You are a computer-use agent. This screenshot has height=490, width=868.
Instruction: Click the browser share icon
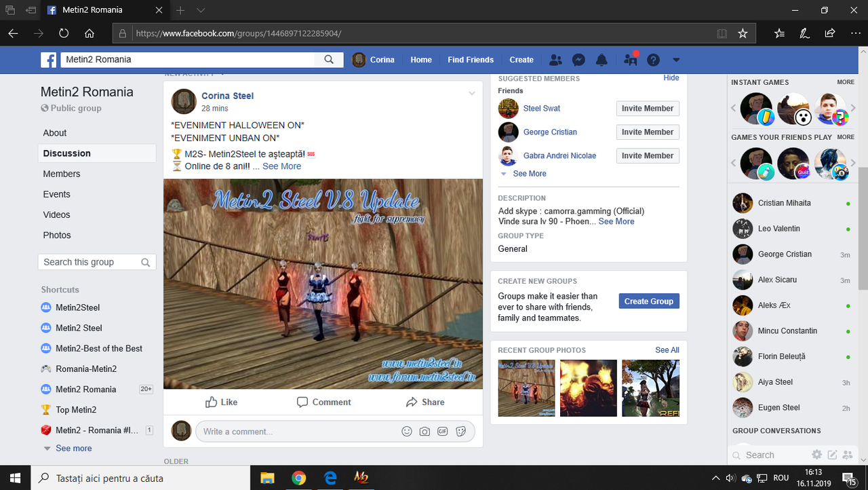point(829,33)
